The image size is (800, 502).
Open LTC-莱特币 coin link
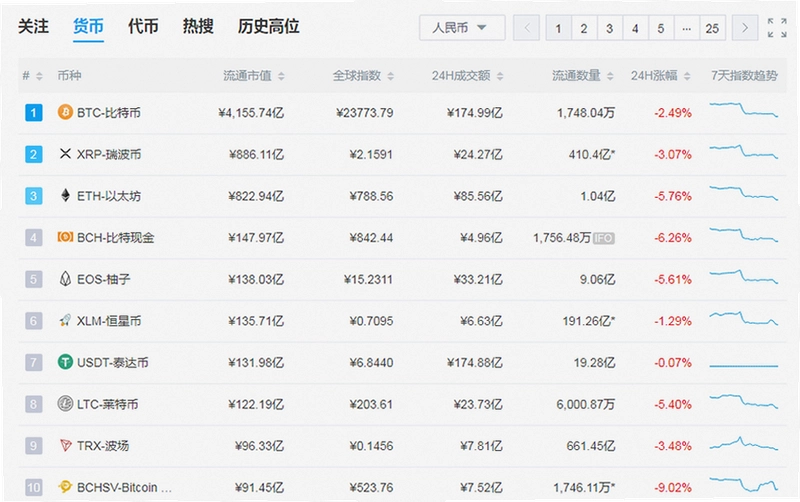(x=108, y=404)
